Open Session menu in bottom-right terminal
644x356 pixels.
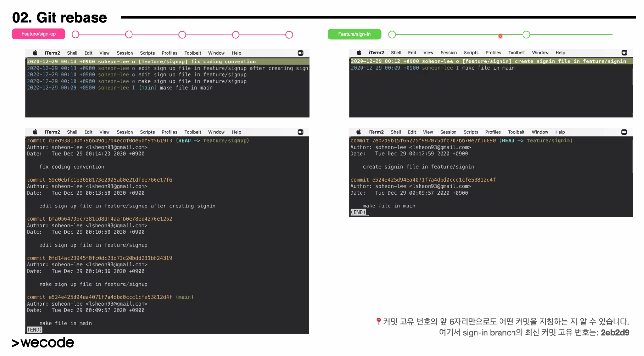[448, 132]
